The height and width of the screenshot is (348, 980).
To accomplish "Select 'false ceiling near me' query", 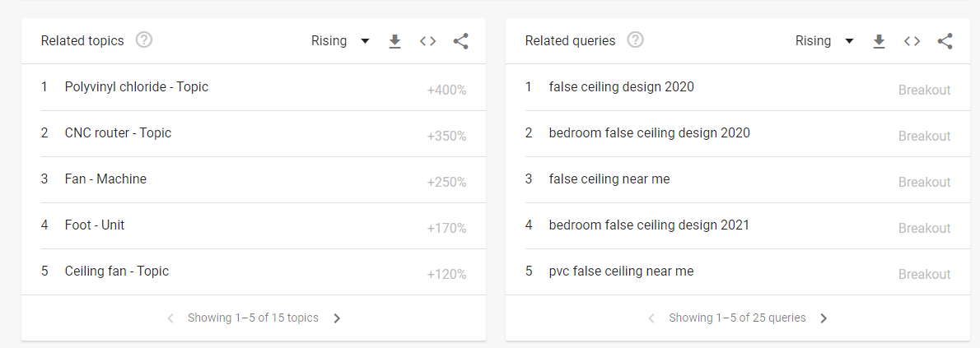I will tap(609, 179).
